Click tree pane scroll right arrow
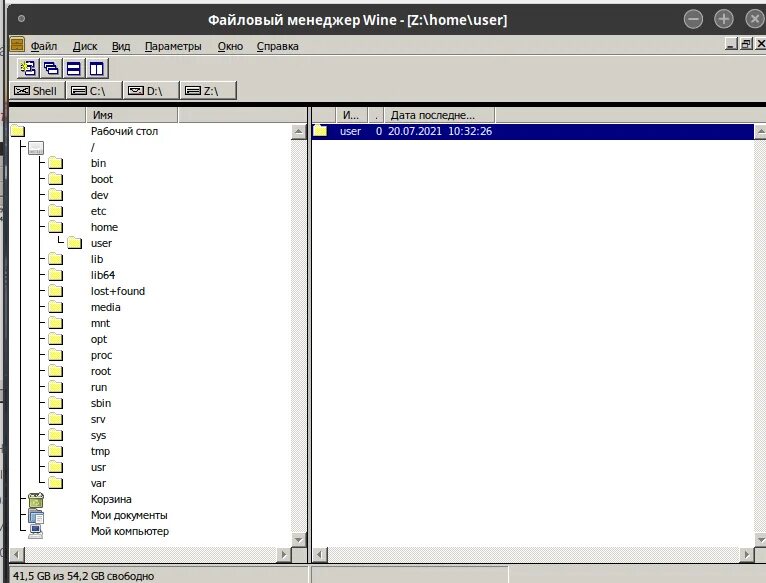This screenshot has height=583, width=766. tap(283, 555)
